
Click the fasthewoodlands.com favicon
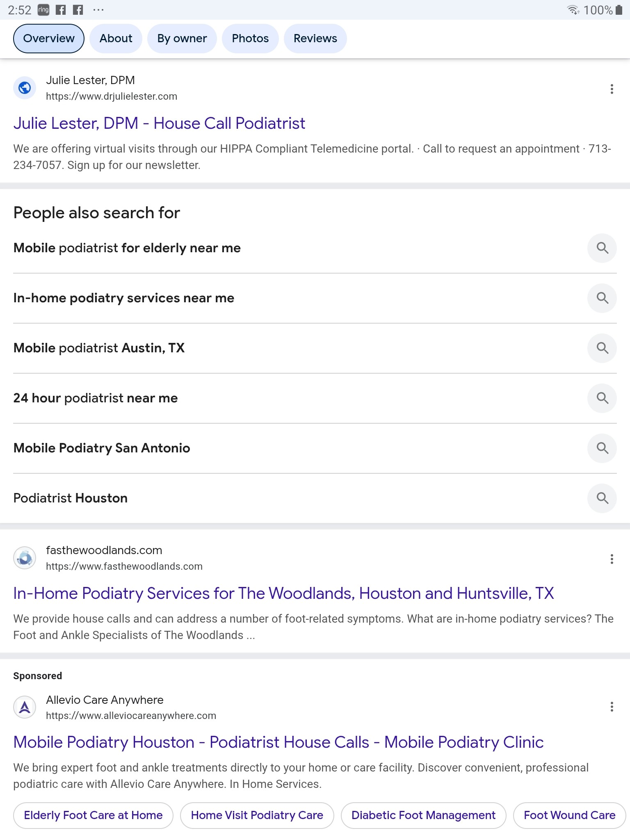click(25, 558)
